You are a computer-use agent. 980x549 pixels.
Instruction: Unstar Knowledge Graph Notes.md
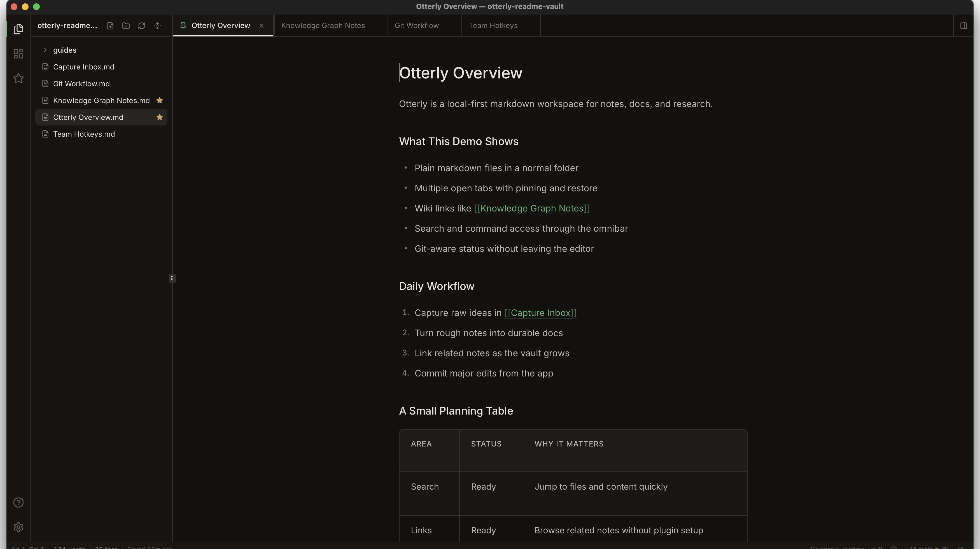coord(160,101)
